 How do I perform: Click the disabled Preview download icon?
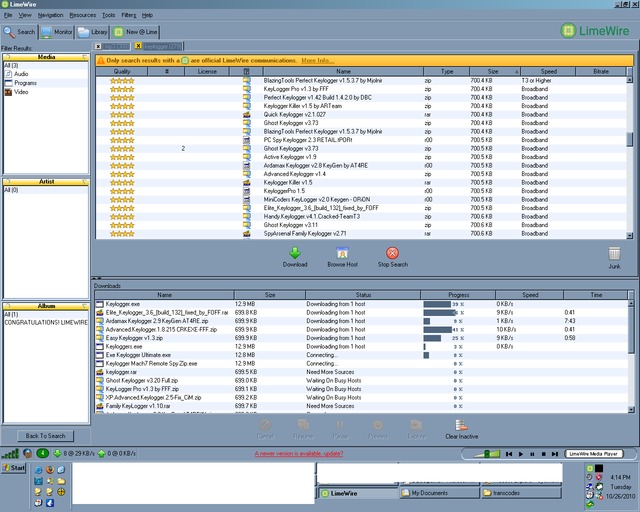point(378,425)
